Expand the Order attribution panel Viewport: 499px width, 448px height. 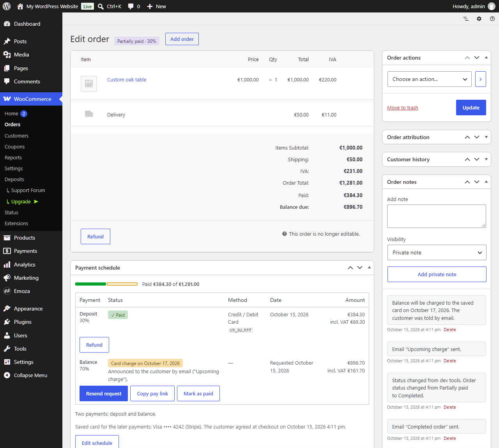tap(486, 137)
